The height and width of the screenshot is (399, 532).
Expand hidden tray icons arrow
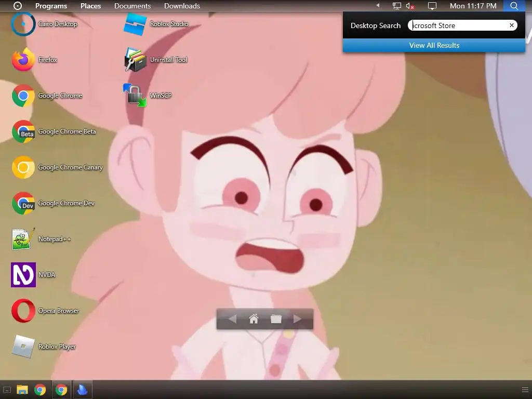(x=378, y=5)
